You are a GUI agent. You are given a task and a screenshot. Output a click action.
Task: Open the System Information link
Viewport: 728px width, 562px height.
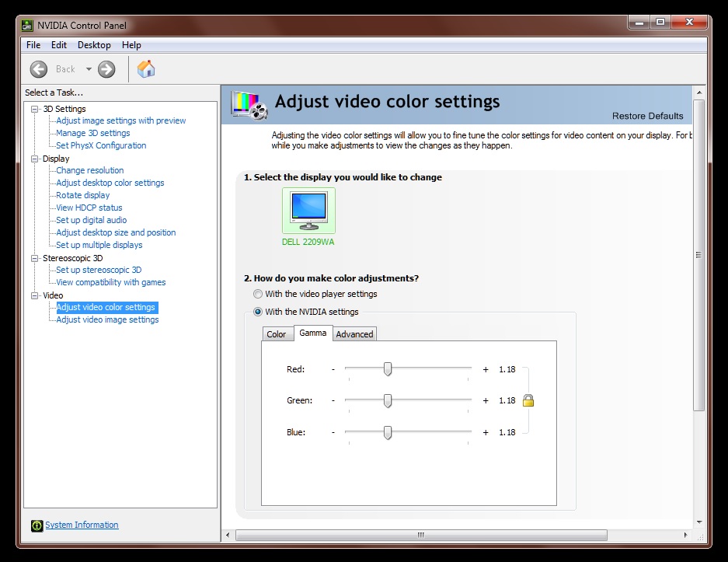coord(82,525)
